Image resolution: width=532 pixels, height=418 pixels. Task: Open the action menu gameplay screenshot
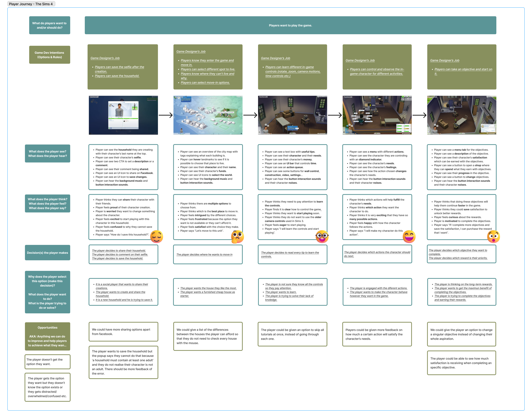pos(377,115)
